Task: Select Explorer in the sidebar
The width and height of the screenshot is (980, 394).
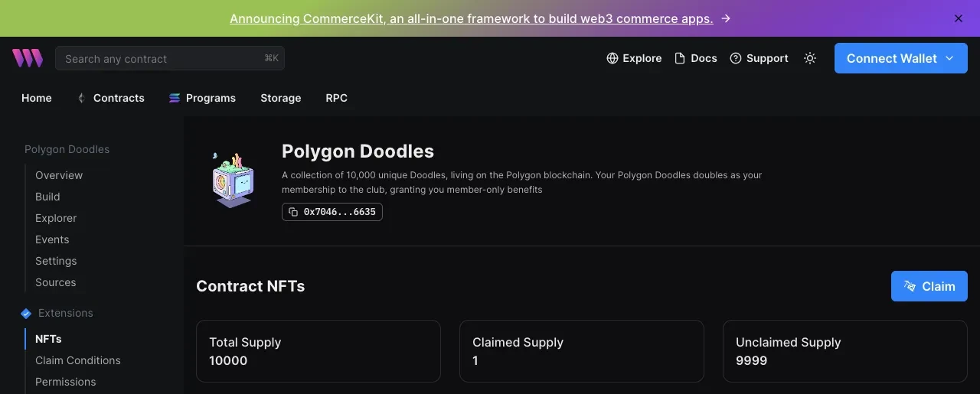Action: pos(56,218)
